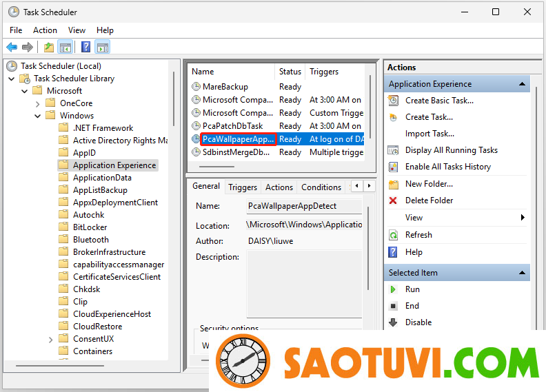Click the Refresh icon in Actions pane
This screenshot has width=546, height=392.
393,235
